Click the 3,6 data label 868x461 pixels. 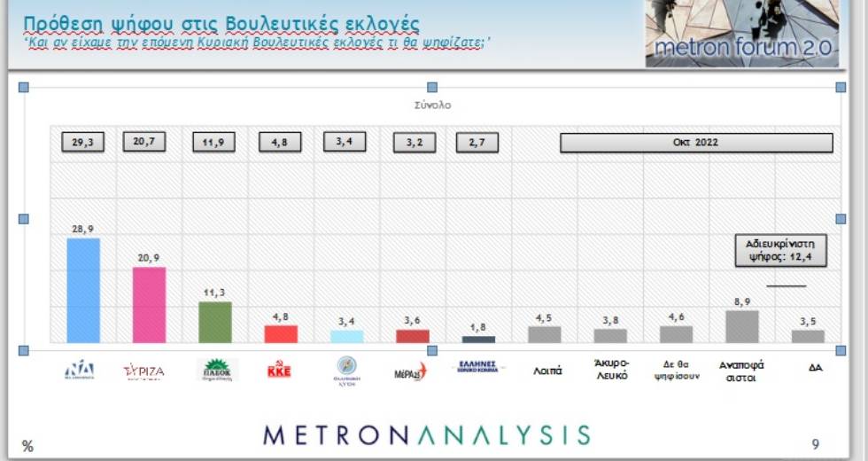tap(413, 321)
